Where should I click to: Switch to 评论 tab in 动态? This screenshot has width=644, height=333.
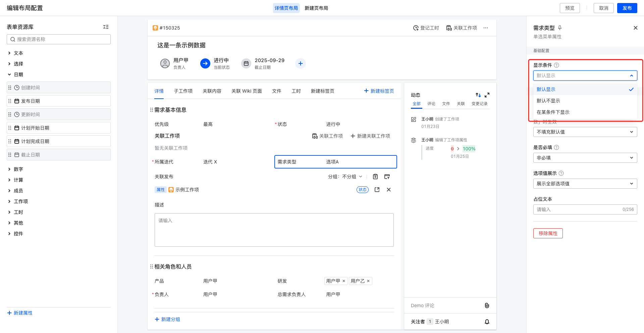point(431,104)
